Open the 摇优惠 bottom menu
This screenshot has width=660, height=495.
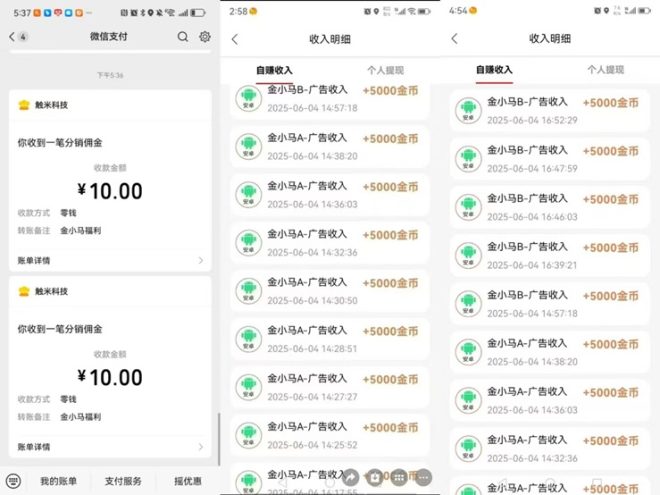(x=188, y=481)
